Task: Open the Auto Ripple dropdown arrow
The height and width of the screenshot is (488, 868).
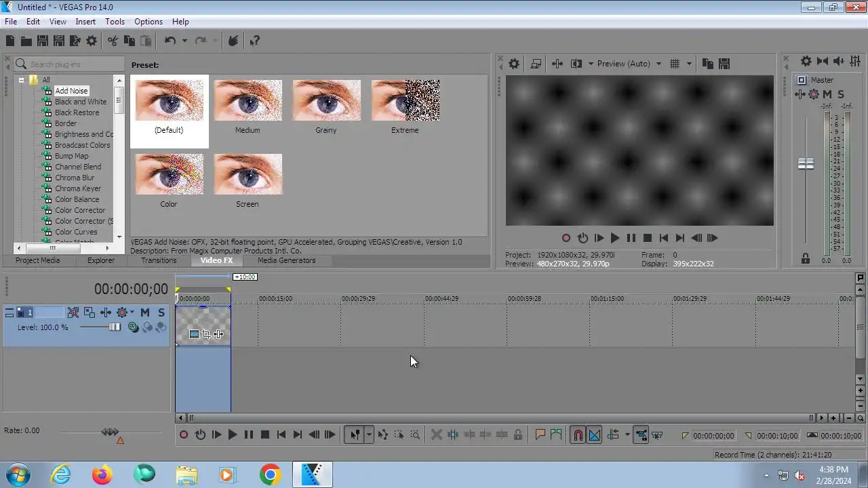Action: click(x=627, y=435)
